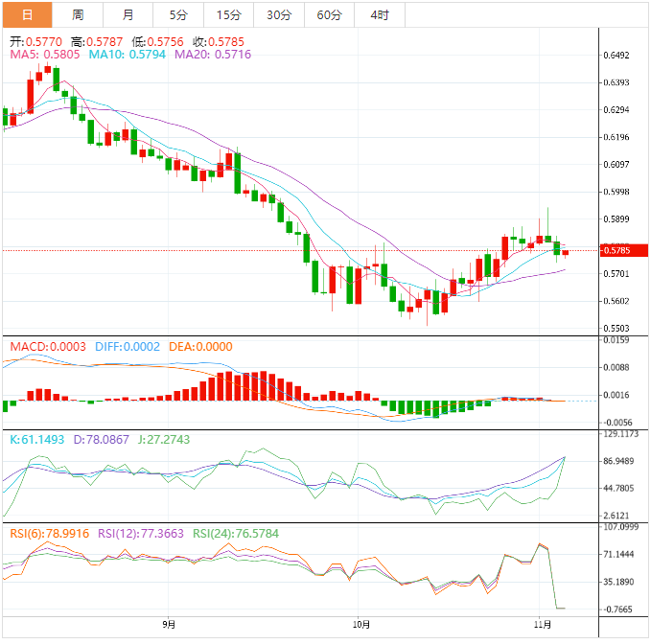651x644 pixels.
Task: Click the MA5: 0.5805 label
Action: tap(45, 55)
